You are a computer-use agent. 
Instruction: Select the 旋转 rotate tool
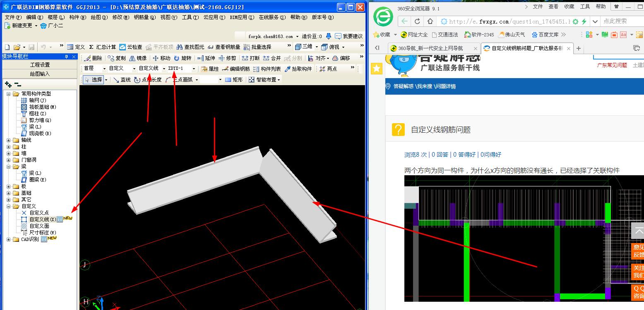pyautogui.click(x=183, y=58)
